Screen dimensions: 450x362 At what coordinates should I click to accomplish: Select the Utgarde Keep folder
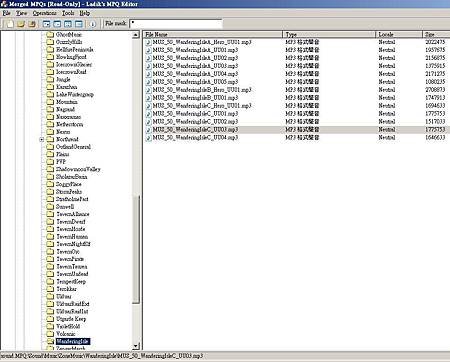coord(71,319)
